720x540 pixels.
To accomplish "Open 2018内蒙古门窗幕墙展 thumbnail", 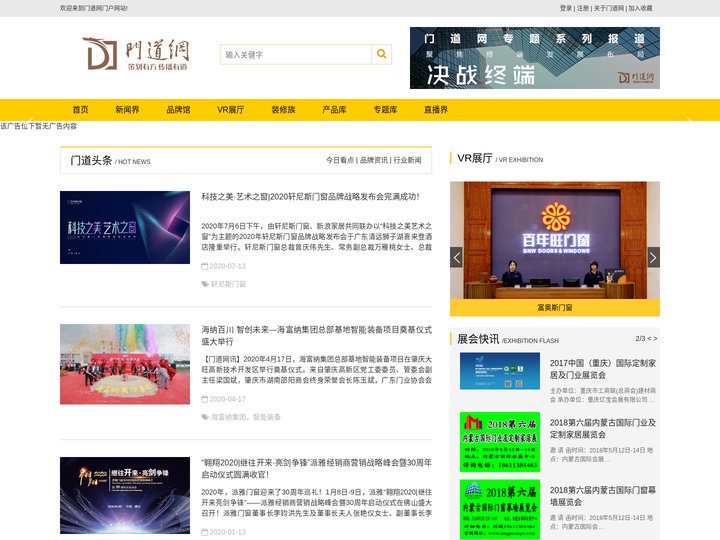I will [500, 509].
